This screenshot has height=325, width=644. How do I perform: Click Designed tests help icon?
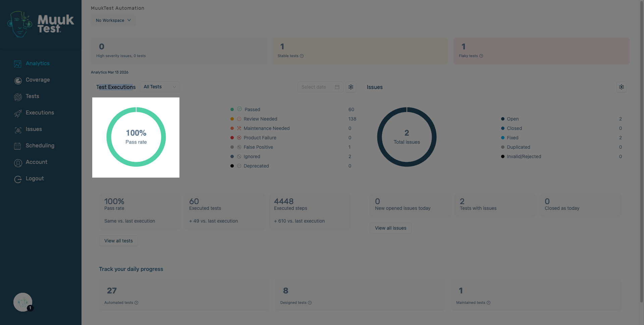click(310, 303)
